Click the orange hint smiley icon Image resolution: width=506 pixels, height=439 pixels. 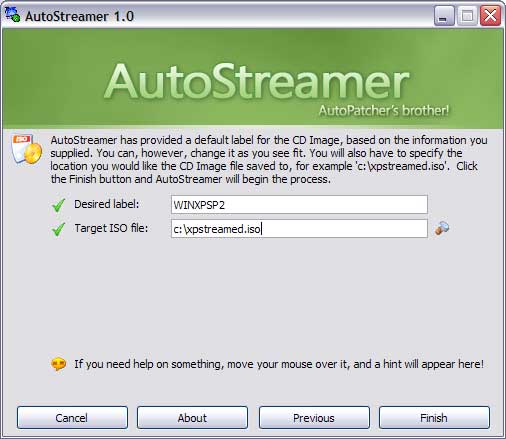tap(59, 364)
